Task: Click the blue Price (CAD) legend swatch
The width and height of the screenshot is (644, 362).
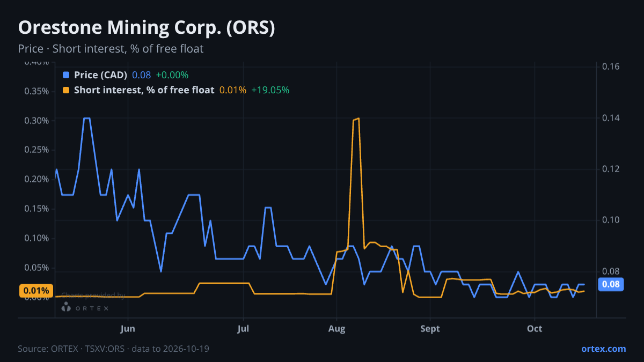Action: pyautogui.click(x=67, y=75)
